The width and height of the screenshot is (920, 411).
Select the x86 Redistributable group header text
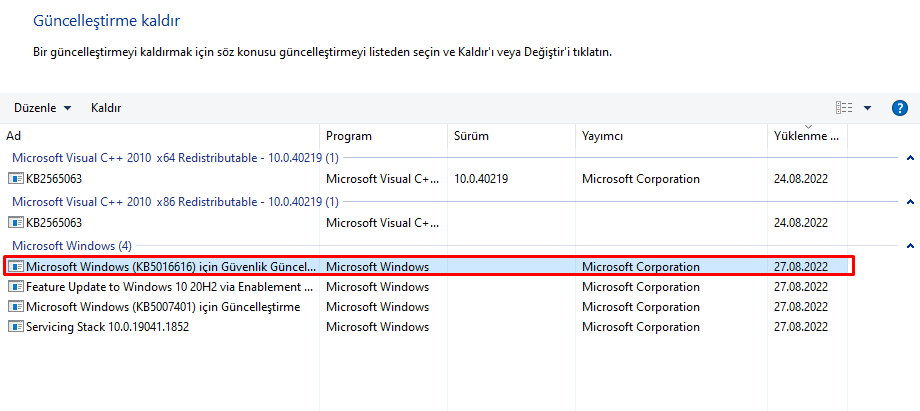175,201
